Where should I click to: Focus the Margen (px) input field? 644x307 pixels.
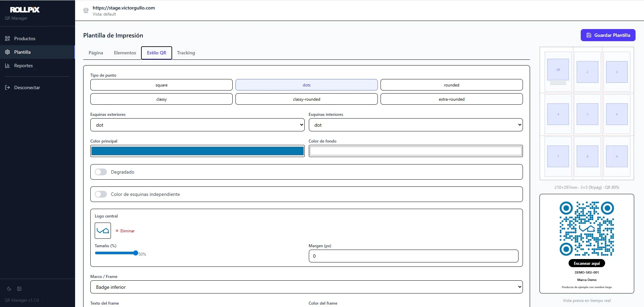(413, 256)
